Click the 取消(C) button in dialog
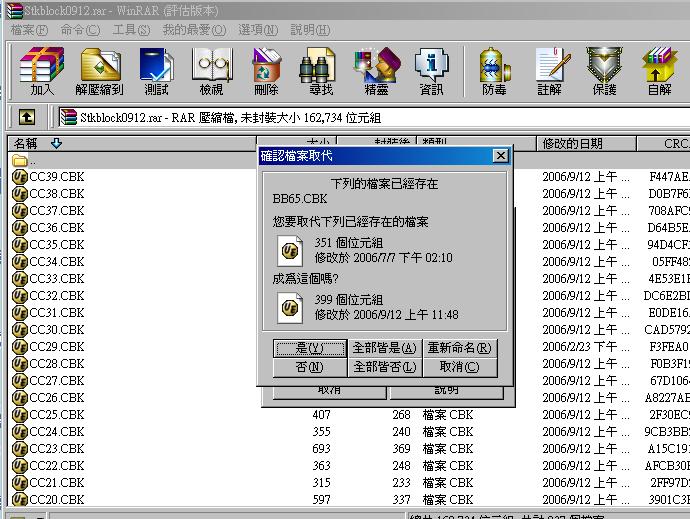Screen dimensions: 690x519 (x=460, y=367)
